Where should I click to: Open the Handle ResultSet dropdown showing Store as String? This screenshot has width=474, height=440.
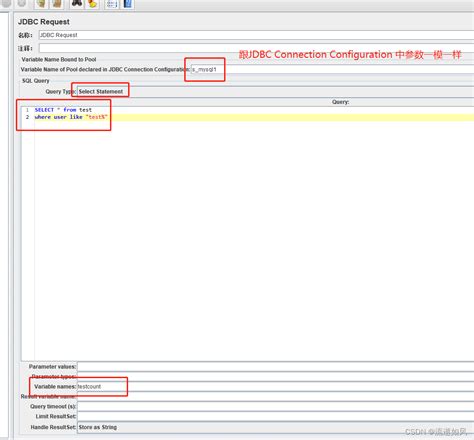pyautogui.click(x=275, y=427)
